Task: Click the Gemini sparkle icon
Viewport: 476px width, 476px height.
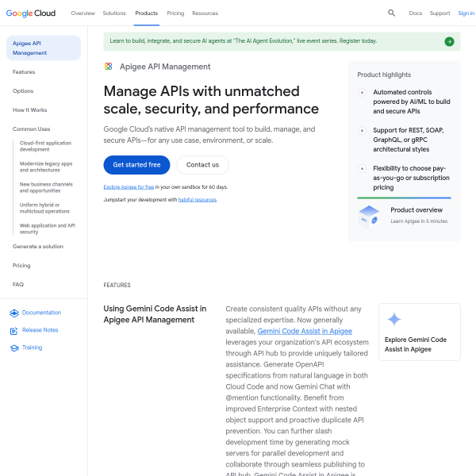Action: coord(394,320)
